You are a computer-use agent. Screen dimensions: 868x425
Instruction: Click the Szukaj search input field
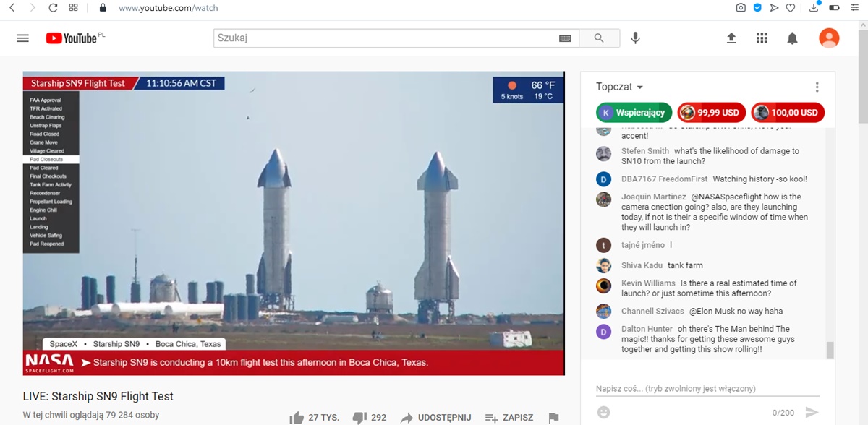(x=383, y=38)
